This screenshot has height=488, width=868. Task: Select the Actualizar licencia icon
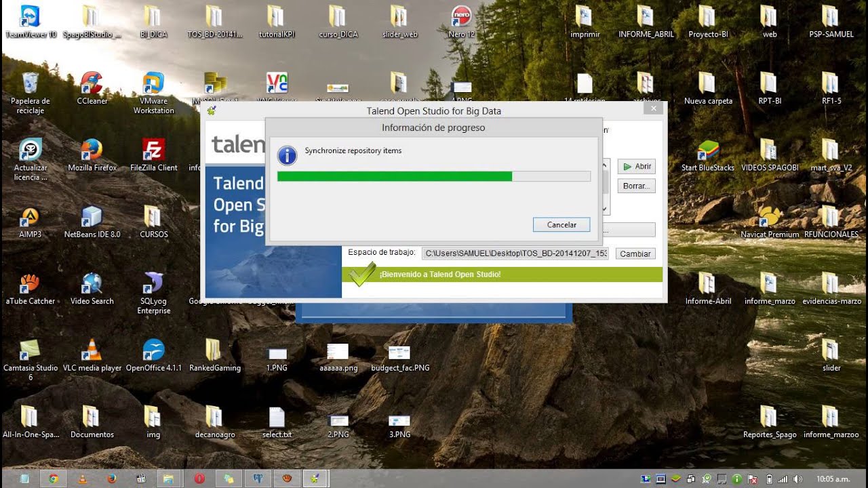click(31, 159)
